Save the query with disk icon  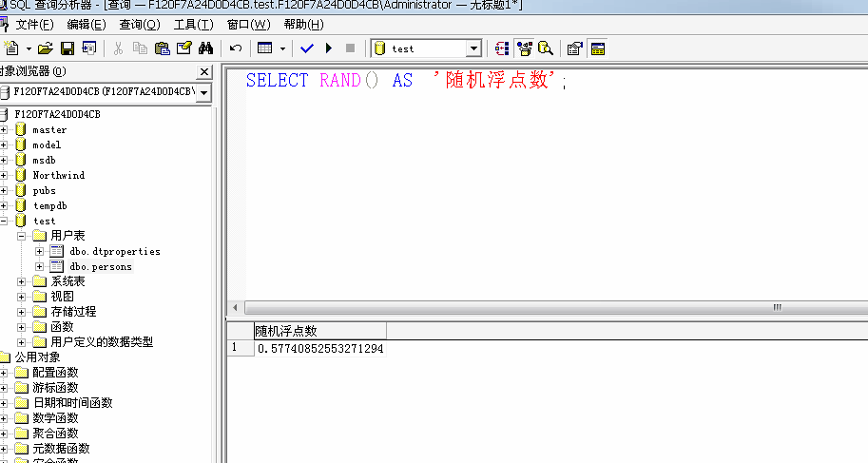(68, 48)
